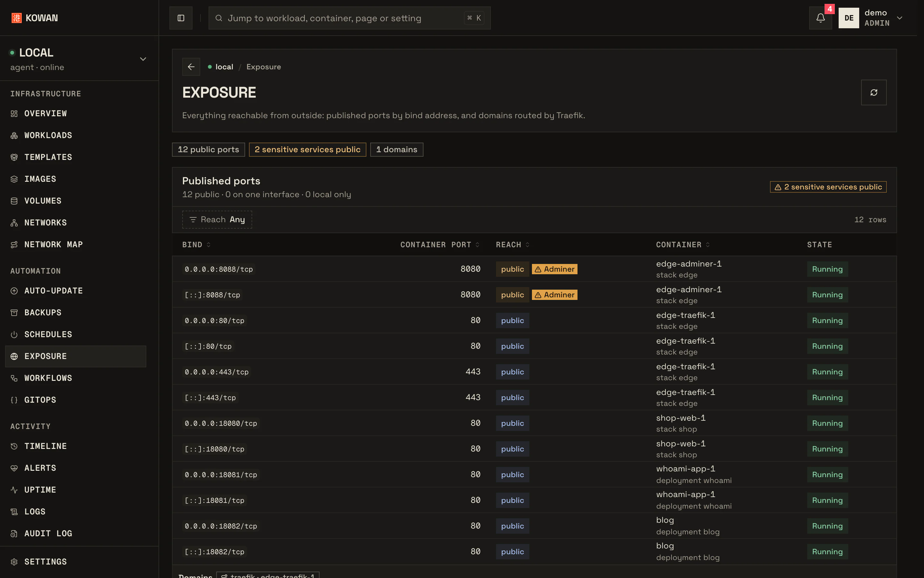The width and height of the screenshot is (924, 578).
Task: Click edge-traefik-1 on the 0.0.0.0:80 row
Action: 685,315
